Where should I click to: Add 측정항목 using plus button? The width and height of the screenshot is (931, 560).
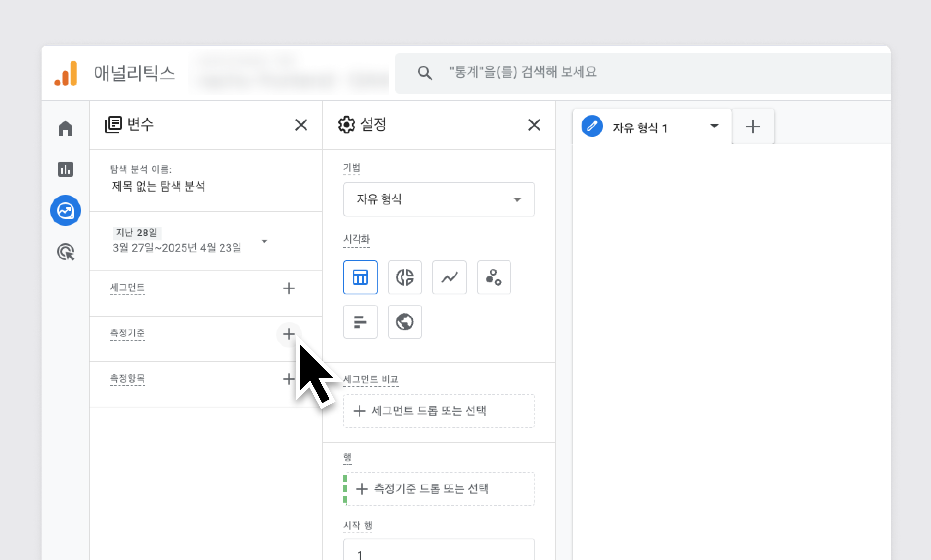pyautogui.click(x=289, y=379)
